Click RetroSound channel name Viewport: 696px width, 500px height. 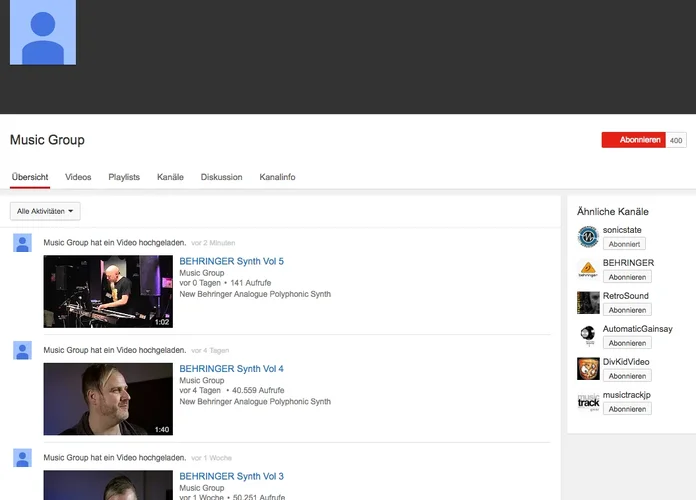pyautogui.click(x=625, y=296)
